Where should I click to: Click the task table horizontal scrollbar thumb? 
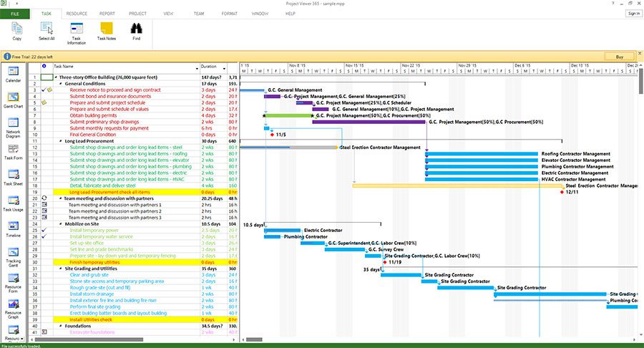tap(89, 339)
